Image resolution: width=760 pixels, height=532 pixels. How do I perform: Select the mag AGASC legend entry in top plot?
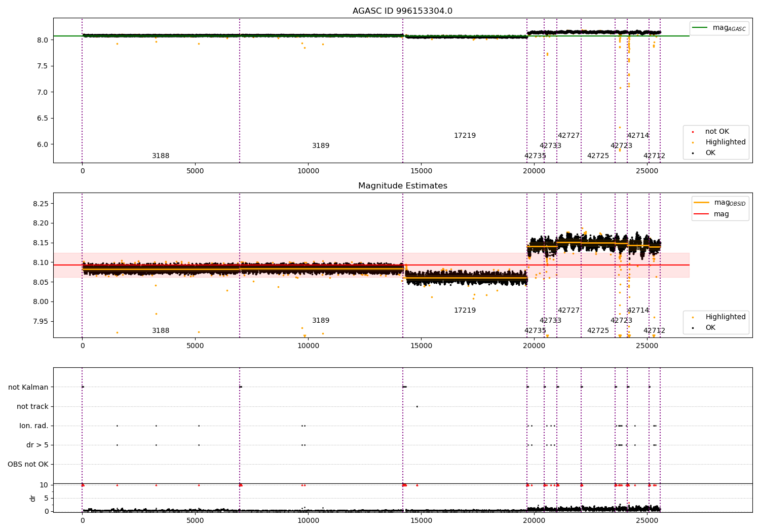tap(719, 28)
